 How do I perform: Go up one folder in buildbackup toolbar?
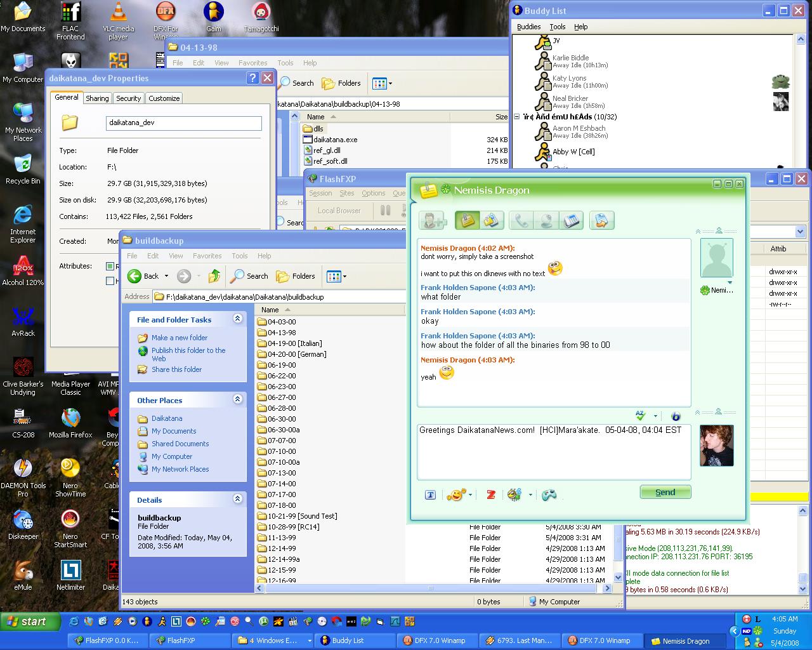pos(214,275)
